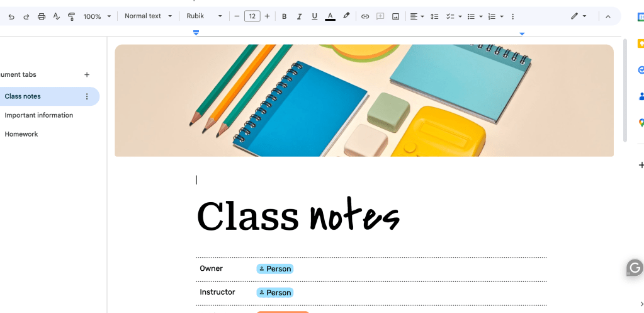Click the Person chip next to Owner
644x313 pixels.
pyautogui.click(x=275, y=269)
